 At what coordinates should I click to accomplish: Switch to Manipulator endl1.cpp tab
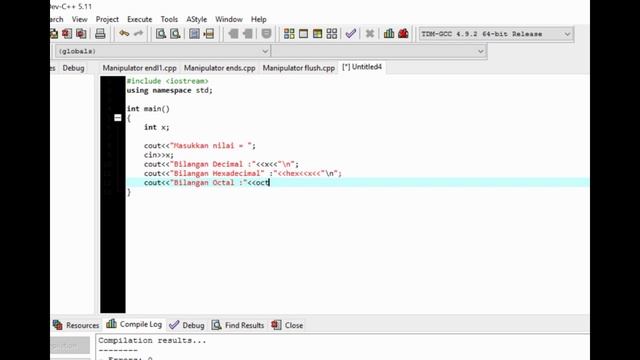coord(139,68)
